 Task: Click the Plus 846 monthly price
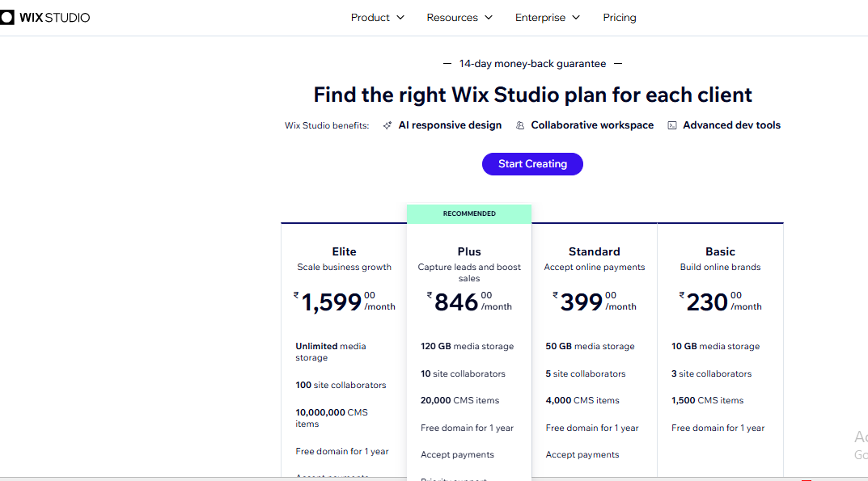tap(469, 302)
